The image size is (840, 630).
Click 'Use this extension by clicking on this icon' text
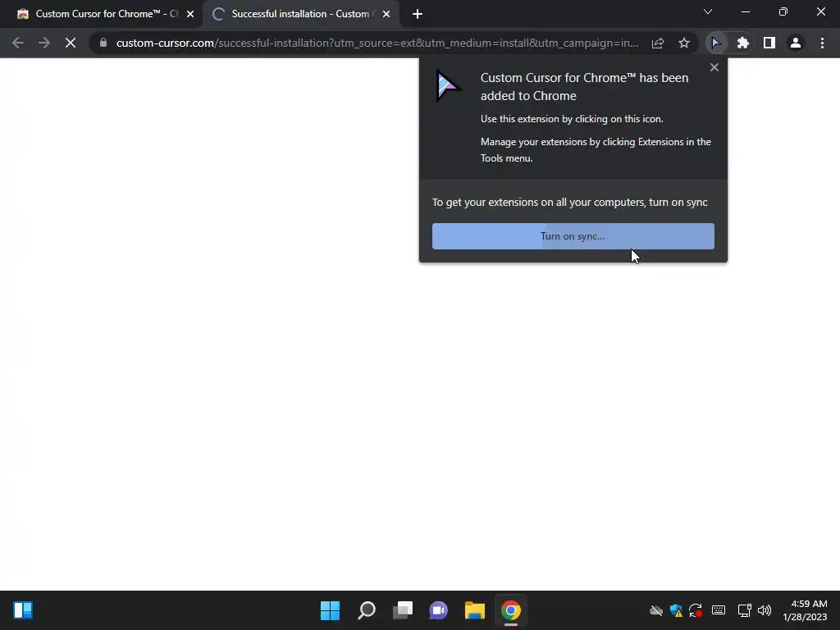coord(572,119)
